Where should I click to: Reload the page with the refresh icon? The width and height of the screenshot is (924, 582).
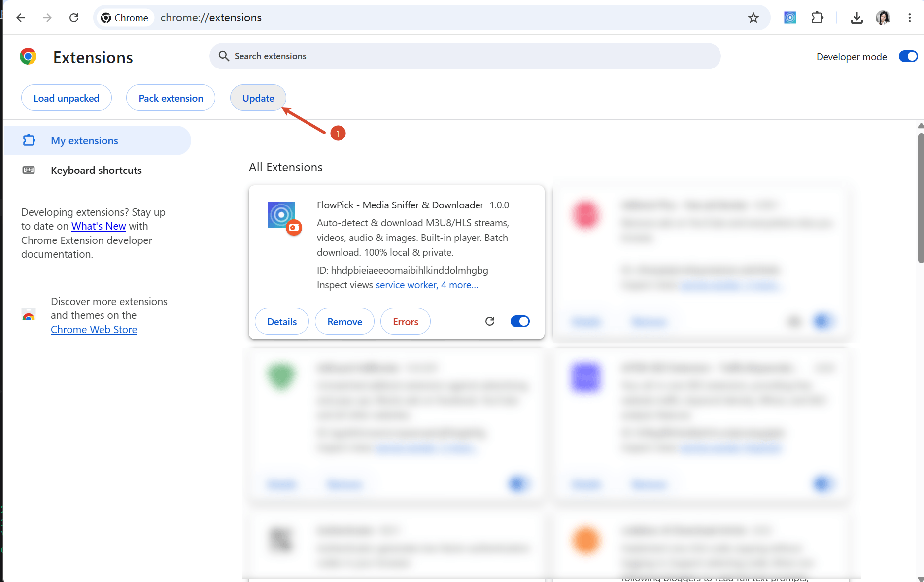tap(74, 18)
